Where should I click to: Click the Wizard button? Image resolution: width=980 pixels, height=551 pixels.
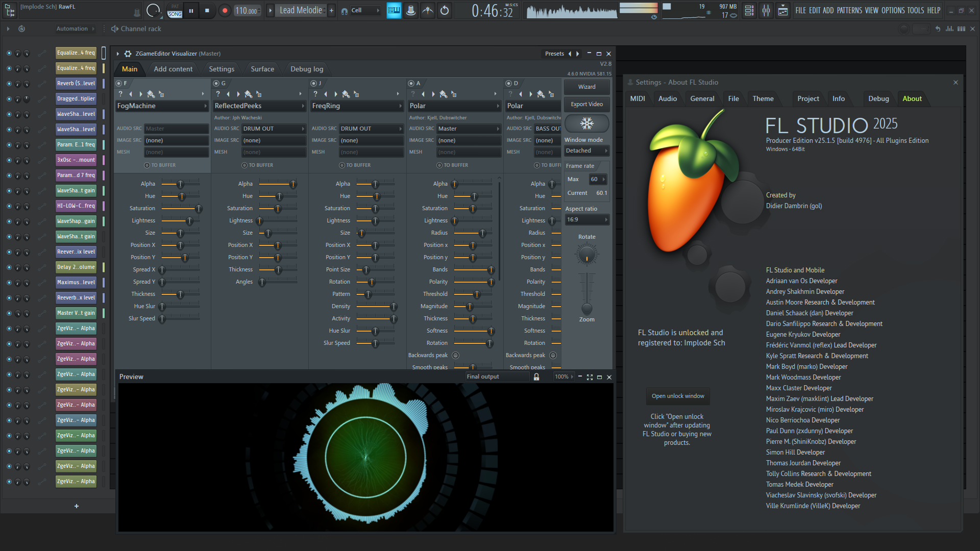coord(587,87)
